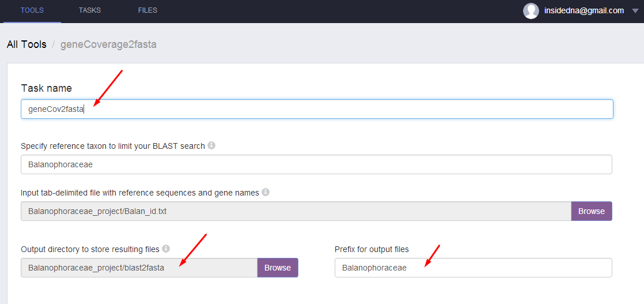Click info icon beside reference taxon label
This screenshot has width=644, height=304.
point(211,146)
